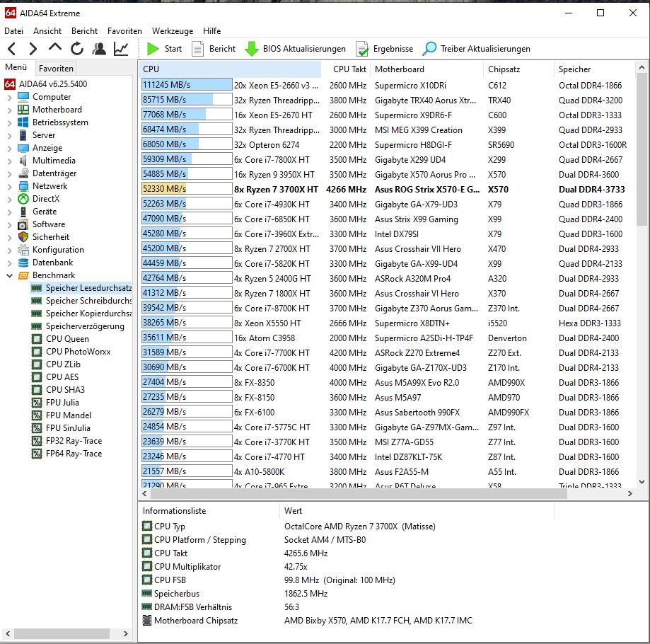This screenshot has width=650, height=644.
Task: Open the graph chart icon
Action: point(121,49)
